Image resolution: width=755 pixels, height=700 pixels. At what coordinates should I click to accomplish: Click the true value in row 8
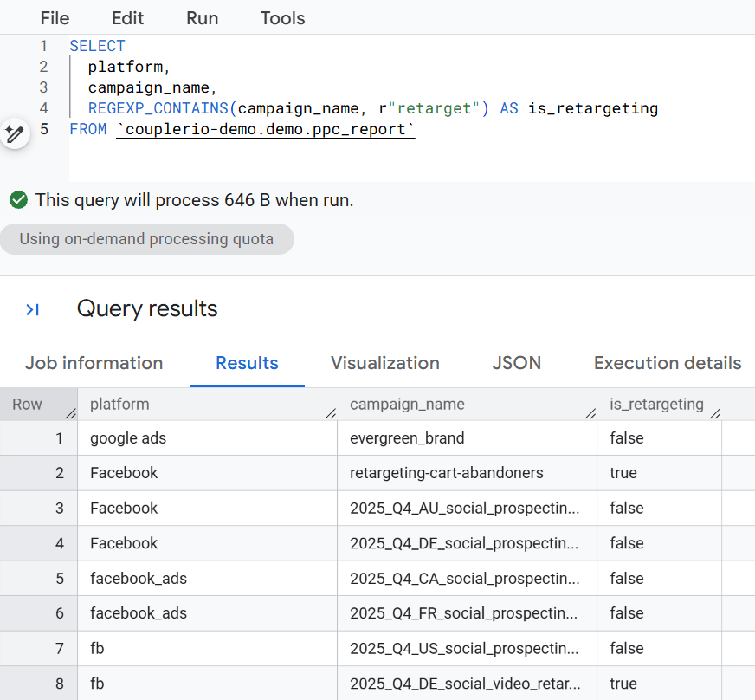click(660, 684)
